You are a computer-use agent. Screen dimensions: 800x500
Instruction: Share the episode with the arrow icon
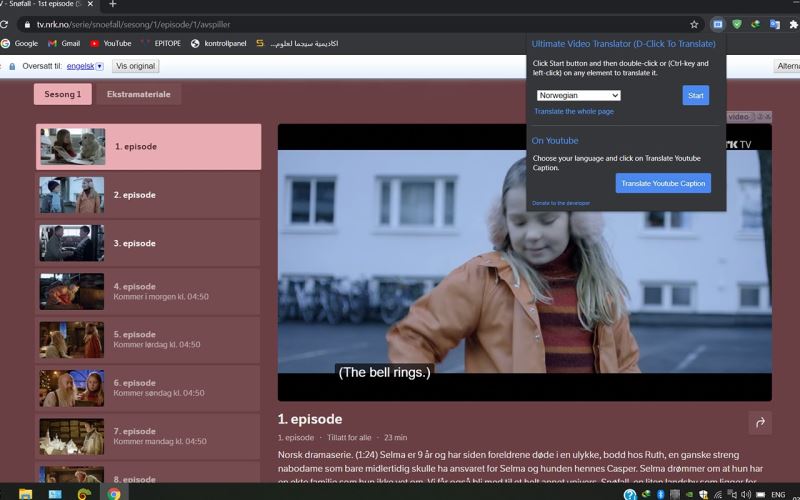click(760, 422)
